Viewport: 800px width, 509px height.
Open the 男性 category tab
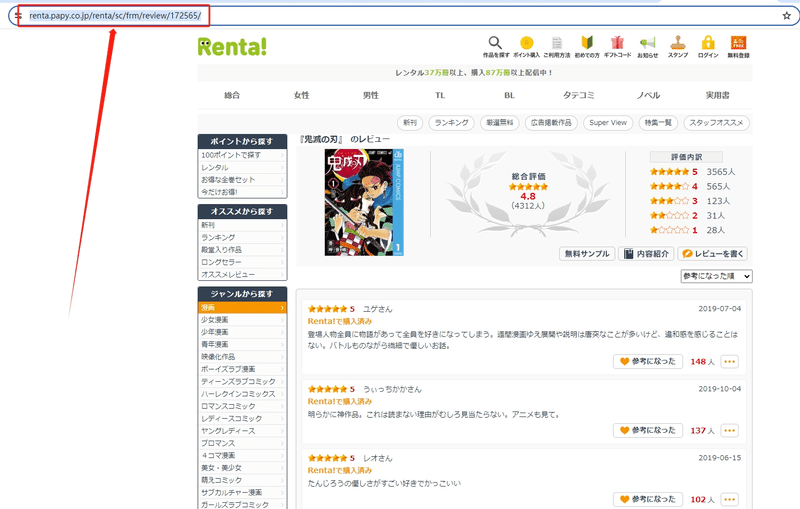pyautogui.click(x=371, y=95)
